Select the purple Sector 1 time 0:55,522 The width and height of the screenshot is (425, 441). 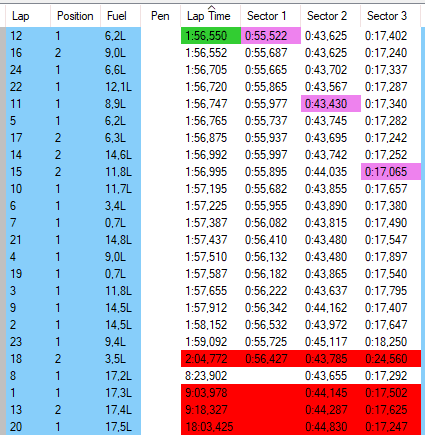(x=271, y=36)
